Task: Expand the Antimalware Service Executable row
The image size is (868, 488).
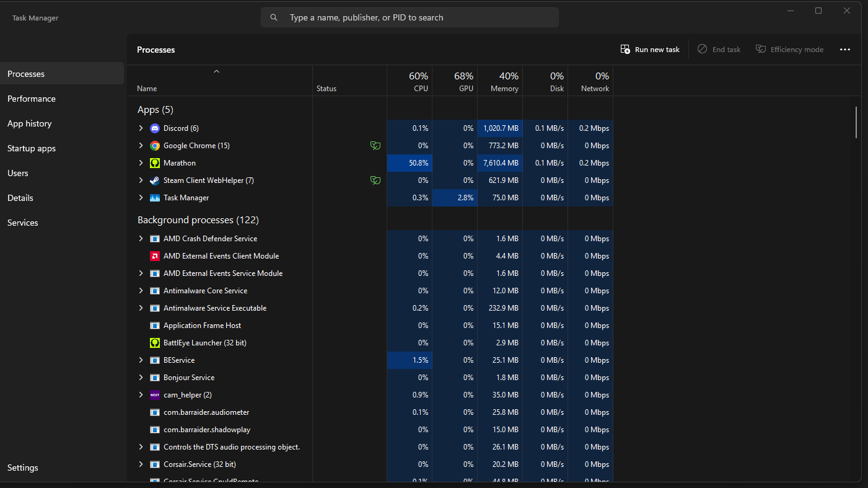Action: [141, 308]
